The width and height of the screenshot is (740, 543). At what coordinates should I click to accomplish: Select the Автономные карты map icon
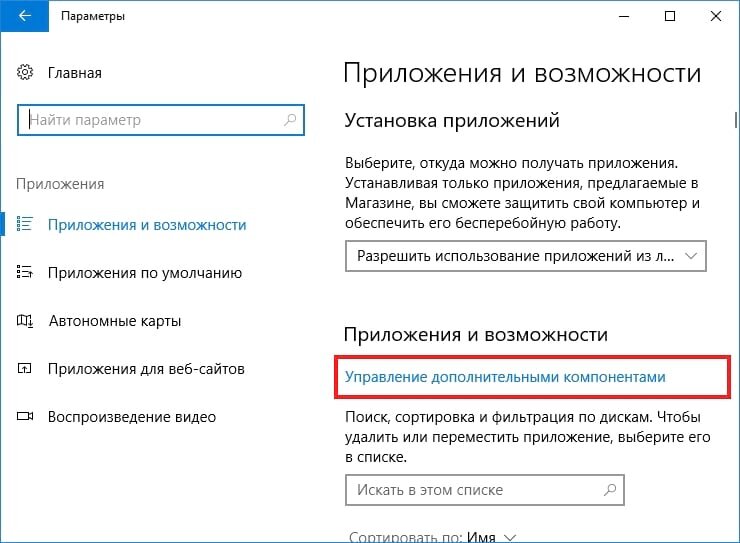pyautogui.click(x=25, y=321)
